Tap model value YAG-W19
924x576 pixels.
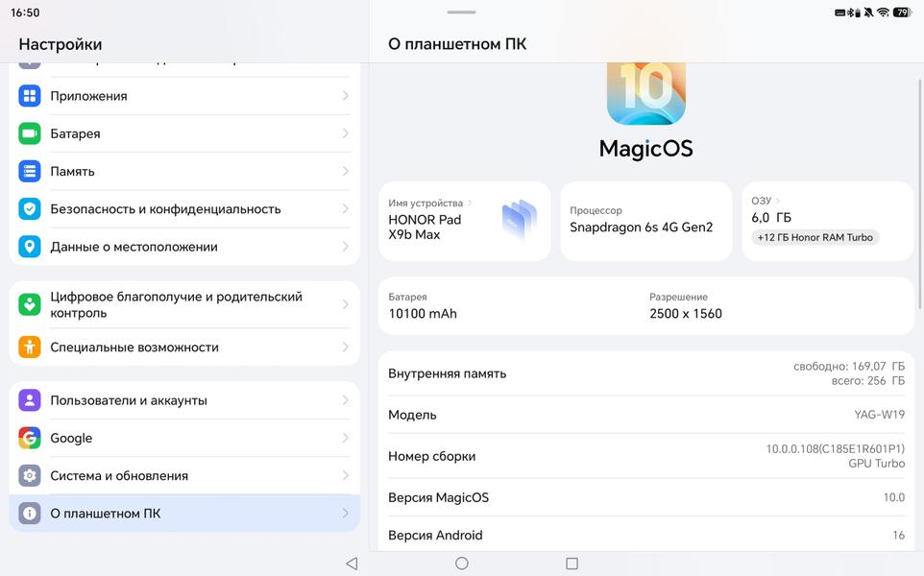coord(879,415)
